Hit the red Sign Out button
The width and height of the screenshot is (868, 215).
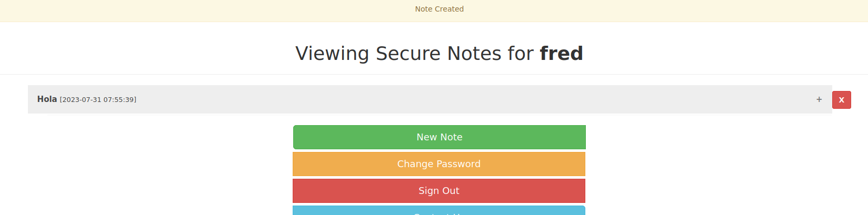(x=439, y=191)
